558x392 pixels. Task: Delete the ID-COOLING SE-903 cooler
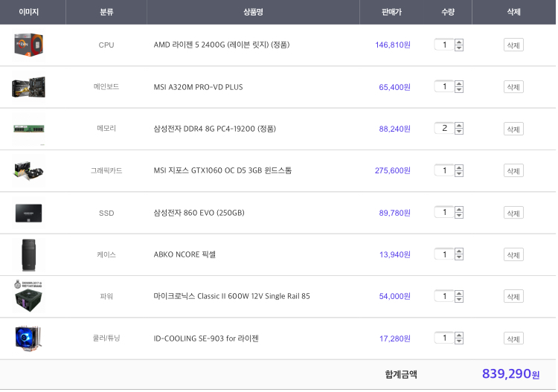point(513,338)
